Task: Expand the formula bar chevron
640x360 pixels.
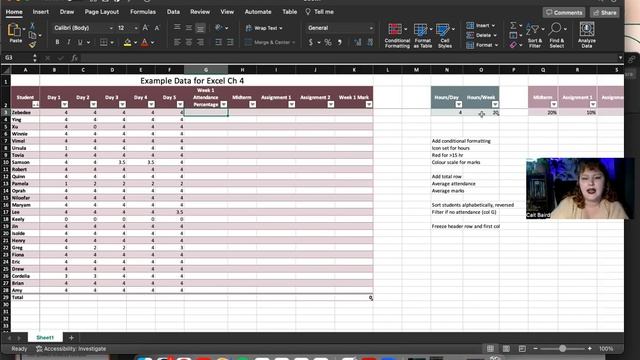Action: [620, 58]
